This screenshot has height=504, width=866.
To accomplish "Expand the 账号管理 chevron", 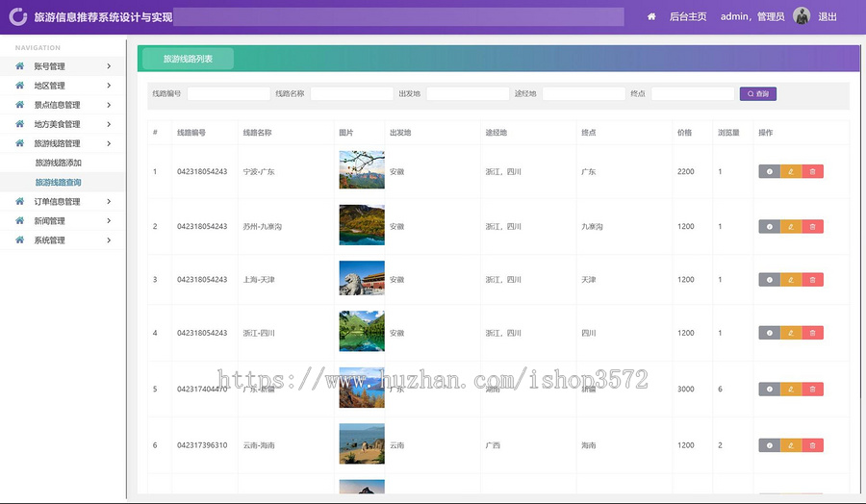I will click(x=109, y=66).
